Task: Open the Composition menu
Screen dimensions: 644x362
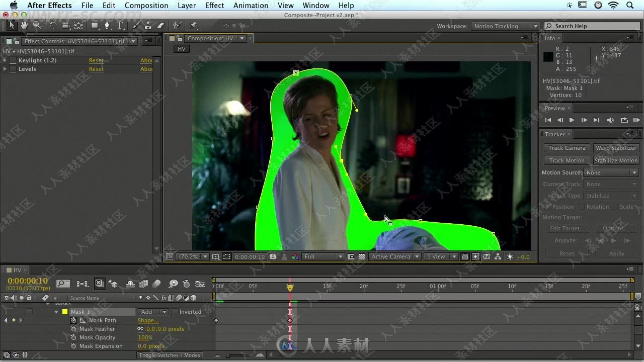Action: (x=146, y=6)
